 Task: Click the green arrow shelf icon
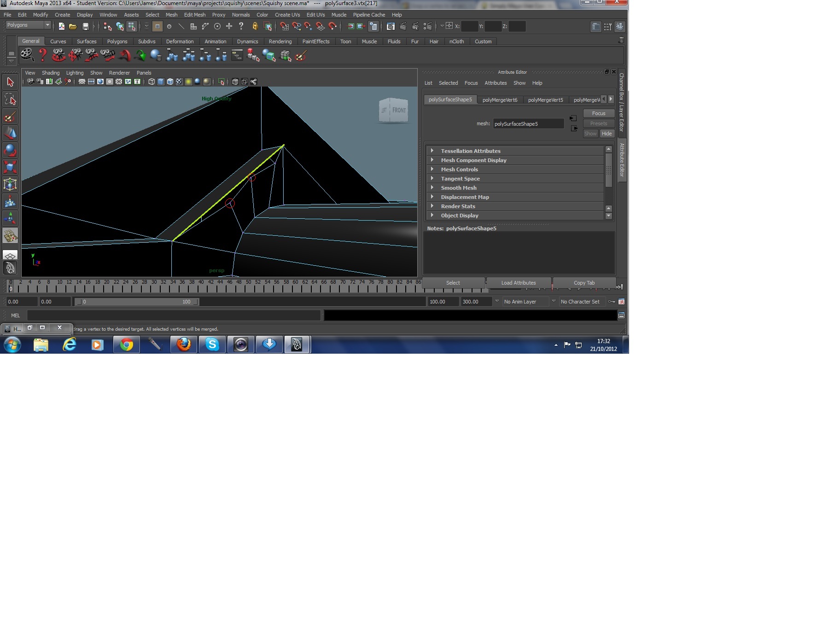140,56
